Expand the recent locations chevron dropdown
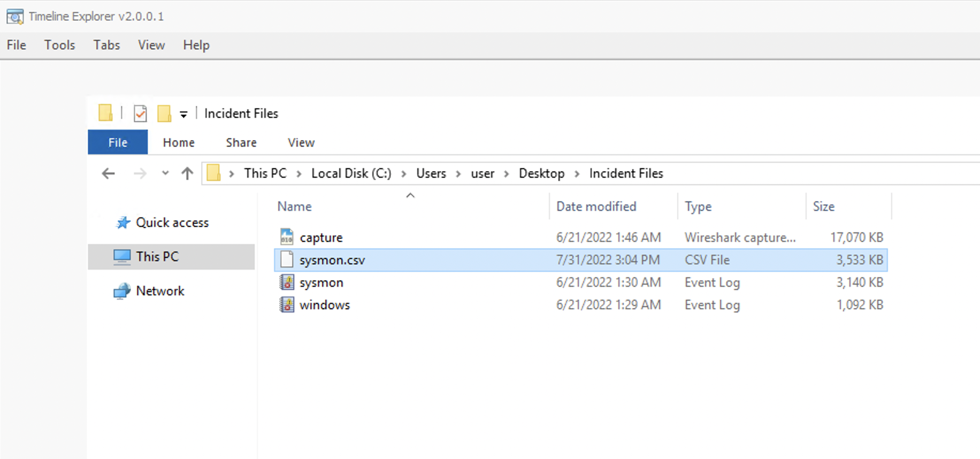The width and height of the screenshot is (980, 459). coord(165,173)
